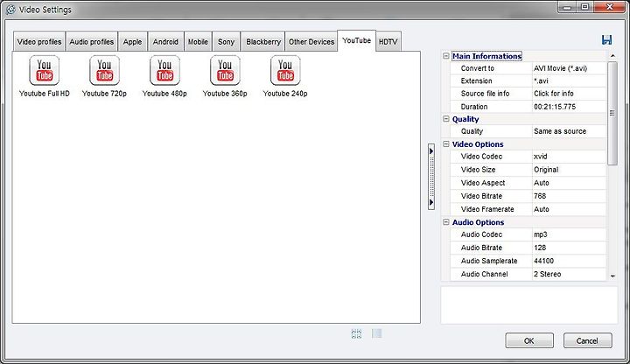Collapse the Quality section
630x364 pixels.
[446, 119]
